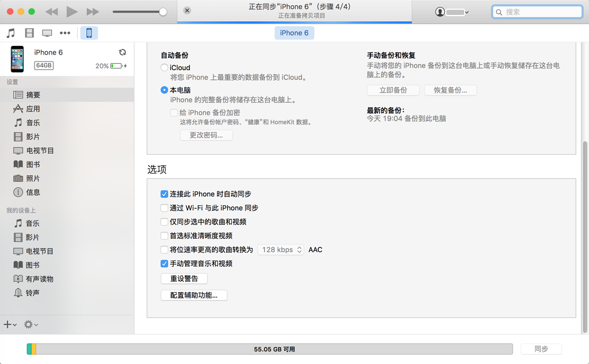Viewport: 589px width, 364px height.
Task: Open the TV Shows library icon in toolbar
Action: coord(47,33)
